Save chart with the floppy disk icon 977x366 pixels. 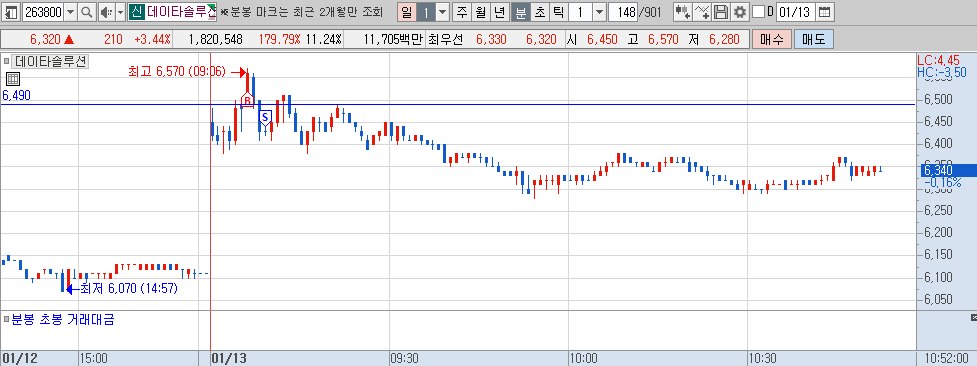pyautogui.click(x=721, y=11)
